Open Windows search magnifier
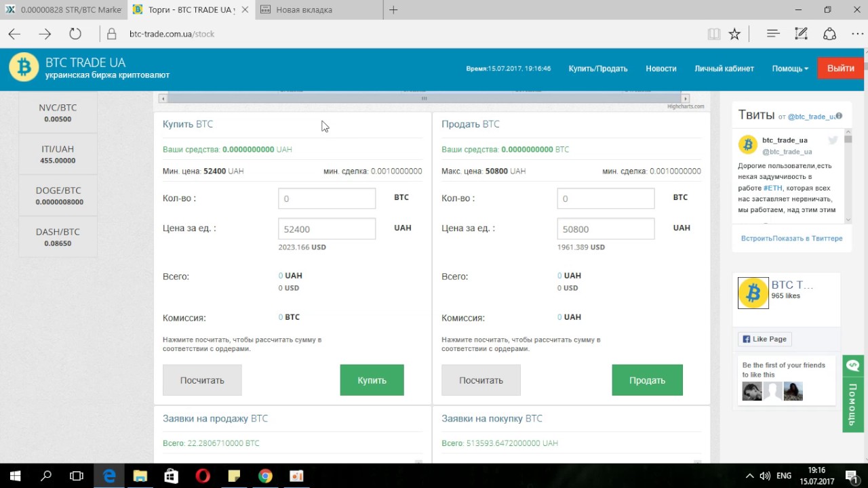This screenshot has width=868, height=488. [x=46, y=476]
